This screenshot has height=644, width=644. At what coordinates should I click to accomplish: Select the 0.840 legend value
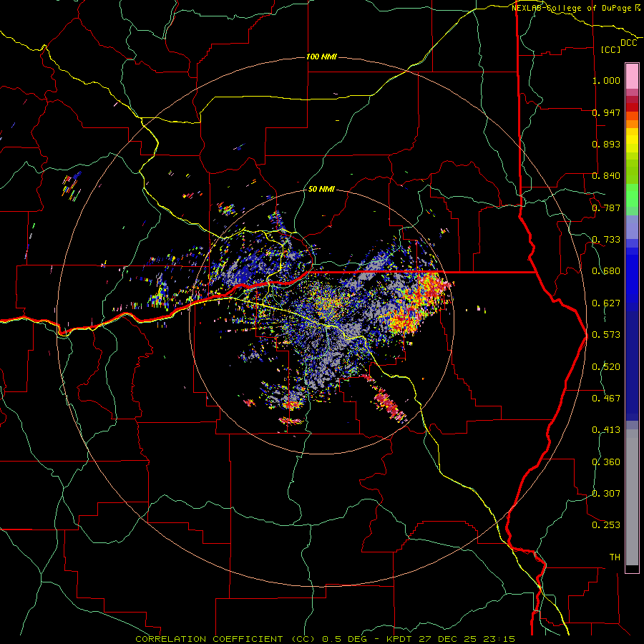coord(606,176)
